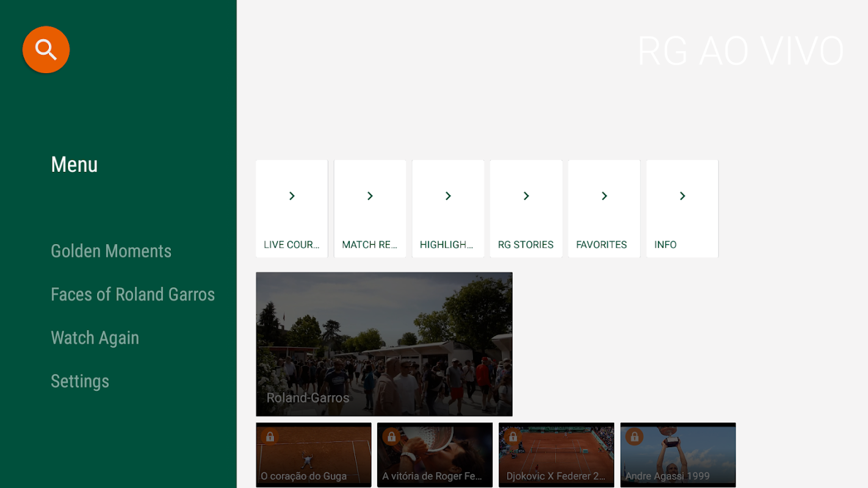This screenshot has width=868, height=488.
Task: Open Faces of Roland Garros section
Action: click(133, 295)
